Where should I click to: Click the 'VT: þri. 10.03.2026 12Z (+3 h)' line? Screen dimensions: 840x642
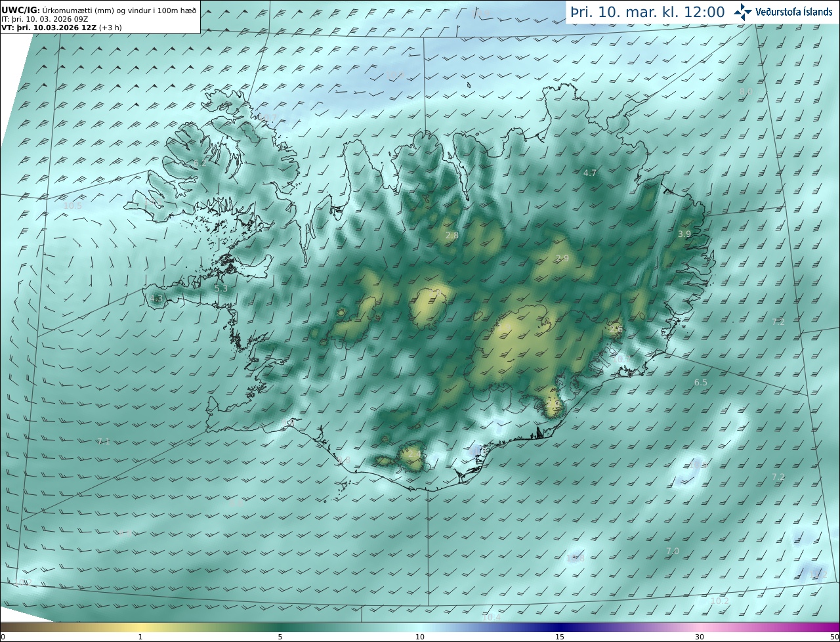tap(62, 27)
